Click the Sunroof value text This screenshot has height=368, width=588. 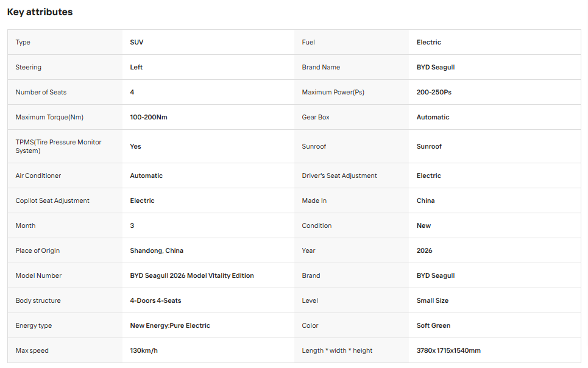pos(429,146)
